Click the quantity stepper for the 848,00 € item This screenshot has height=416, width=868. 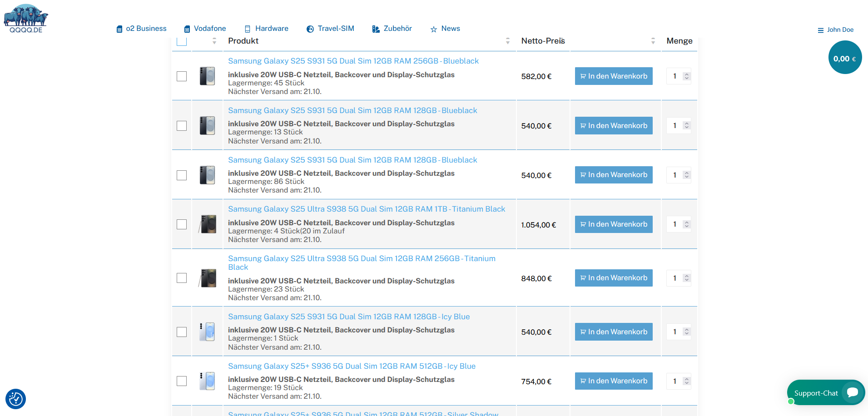687,278
